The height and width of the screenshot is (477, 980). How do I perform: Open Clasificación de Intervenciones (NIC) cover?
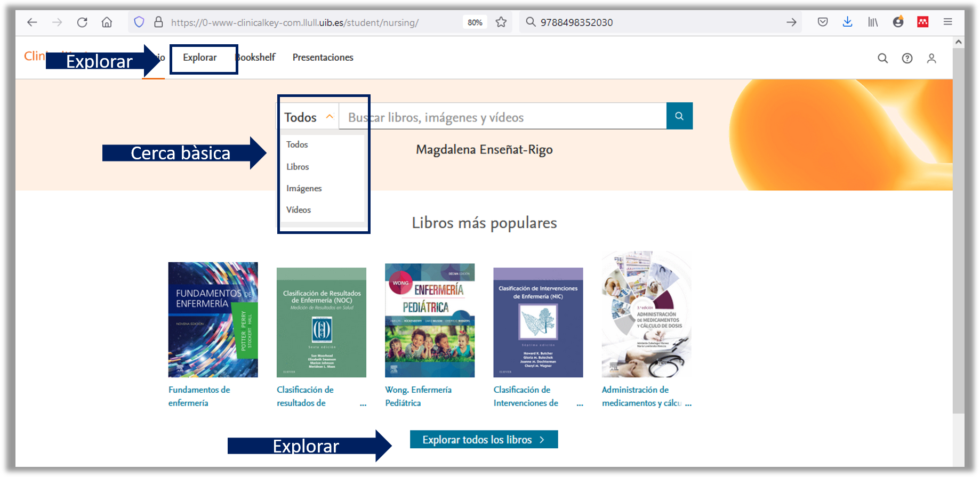point(538,322)
